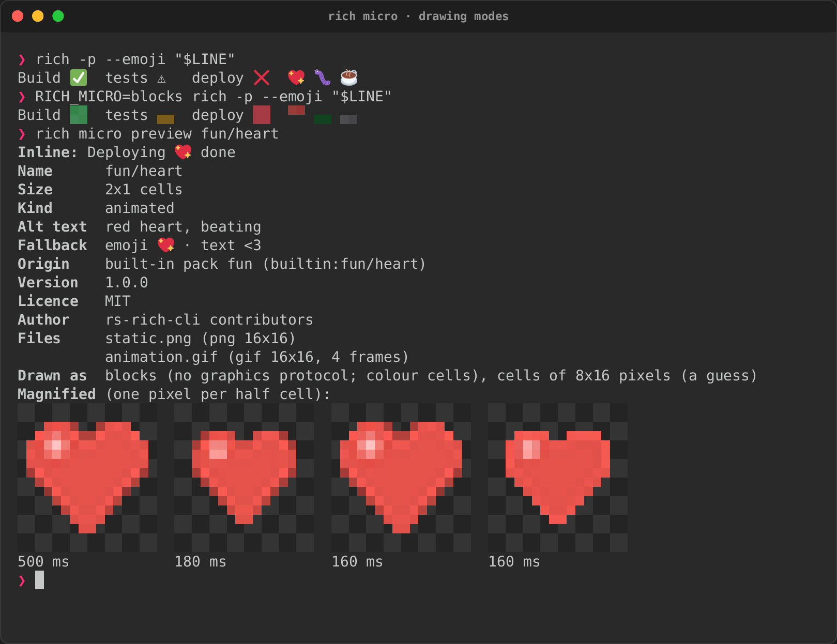837x644 pixels.
Task: Click the fallback text '<3'
Action: click(x=252, y=245)
